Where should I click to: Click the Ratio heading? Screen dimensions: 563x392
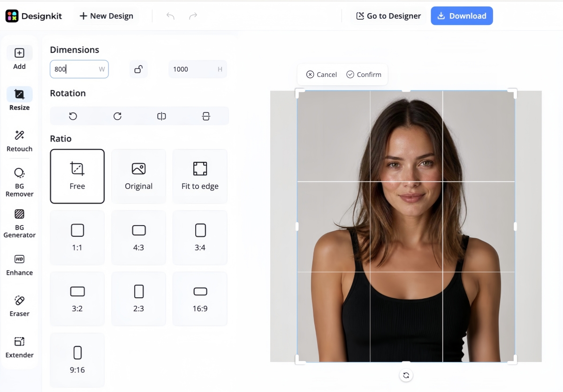(x=61, y=139)
